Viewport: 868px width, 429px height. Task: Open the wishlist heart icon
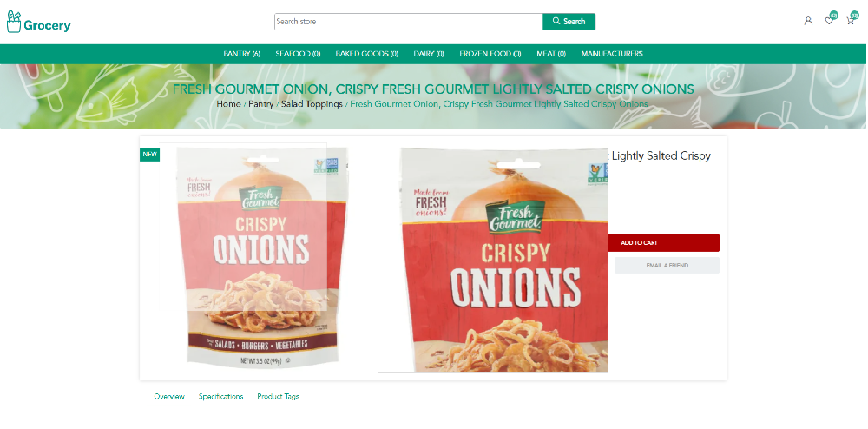point(829,21)
